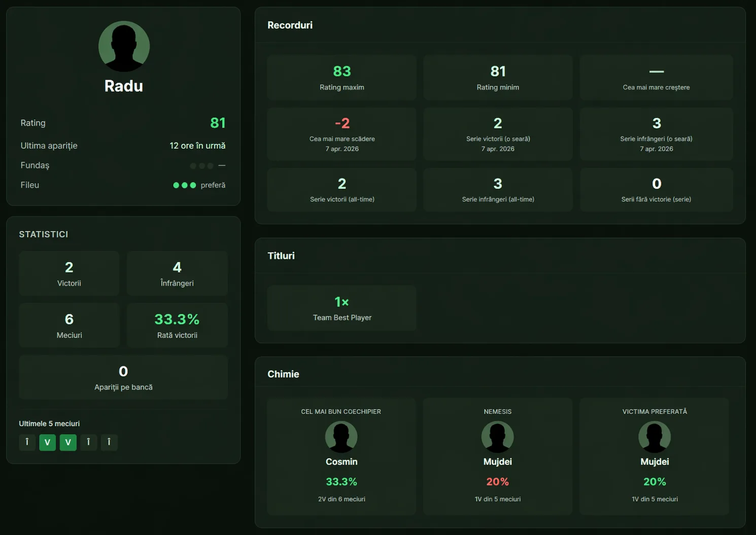Screen dimensions: 756x535
Task: Click the Victima Preferată player avatar
Action: pyautogui.click(x=654, y=437)
